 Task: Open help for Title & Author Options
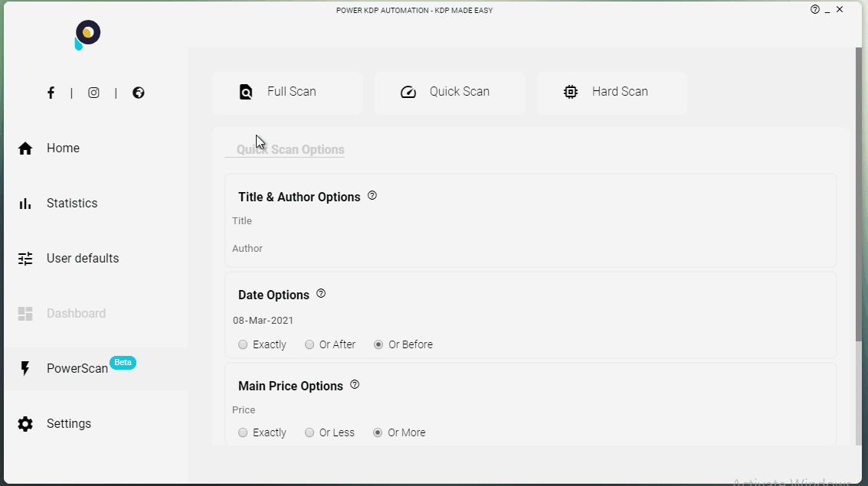(372, 195)
